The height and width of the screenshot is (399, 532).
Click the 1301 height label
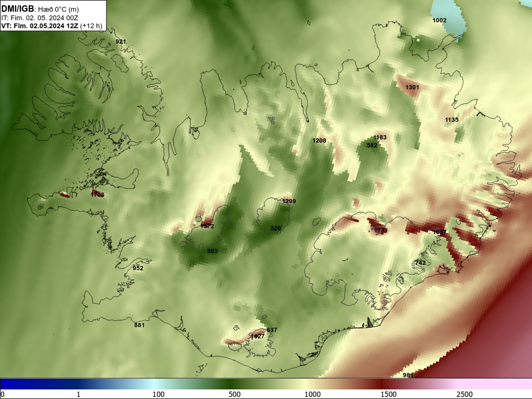(412, 88)
